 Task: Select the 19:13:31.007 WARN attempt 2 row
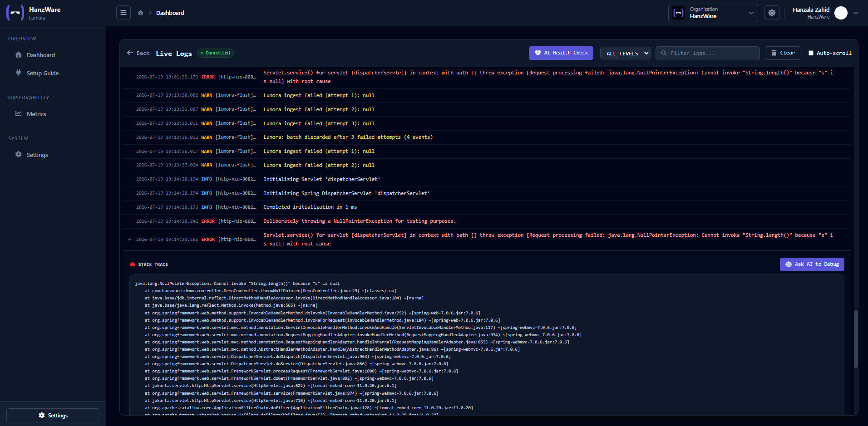pos(487,109)
